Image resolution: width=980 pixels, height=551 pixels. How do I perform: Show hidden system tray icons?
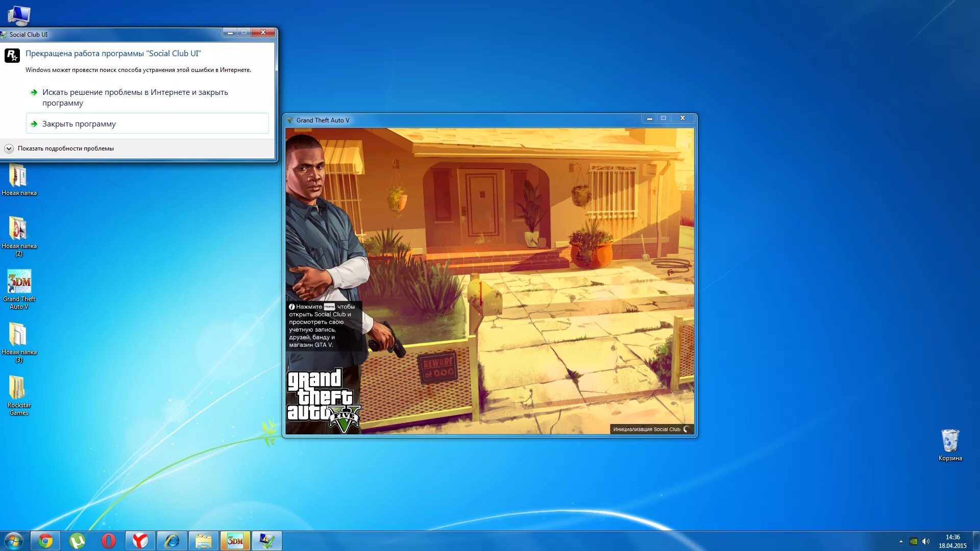pyautogui.click(x=901, y=541)
